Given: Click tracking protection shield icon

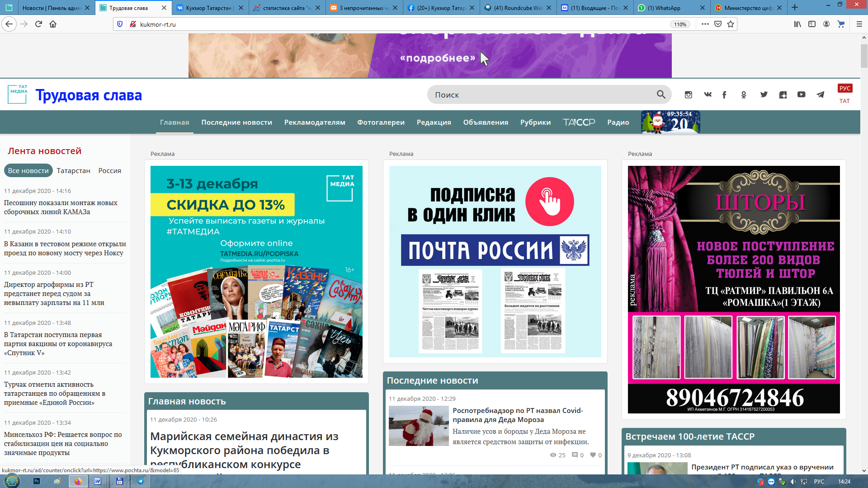Looking at the screenshot, I should (x=120, y=24).
